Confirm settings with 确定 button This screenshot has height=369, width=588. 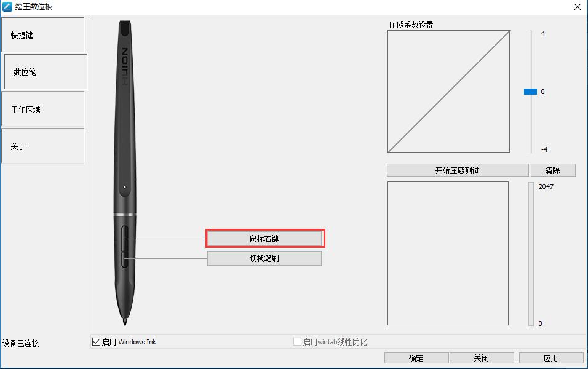[416, 358]
